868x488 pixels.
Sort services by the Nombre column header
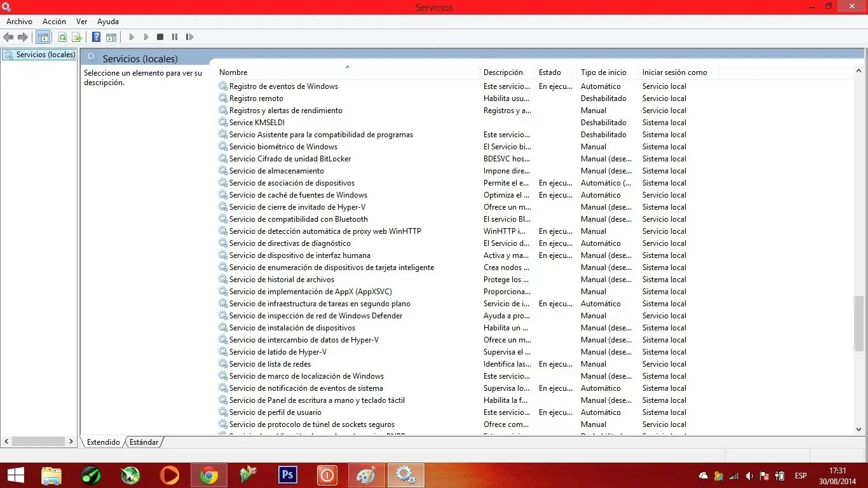(x=348, y=72)
